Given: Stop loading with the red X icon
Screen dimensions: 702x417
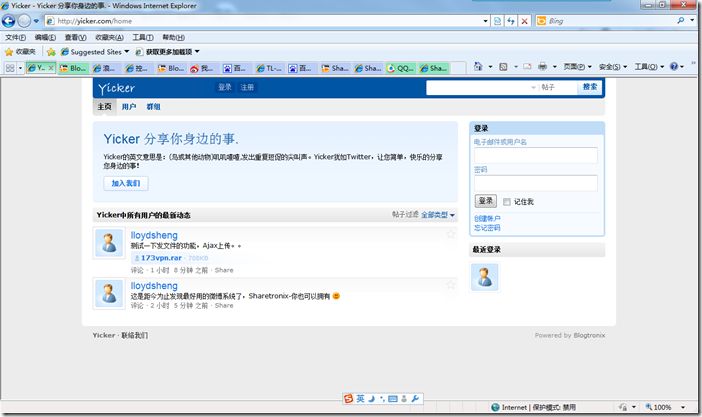Looking at the screenshot, I should point(524,21).
